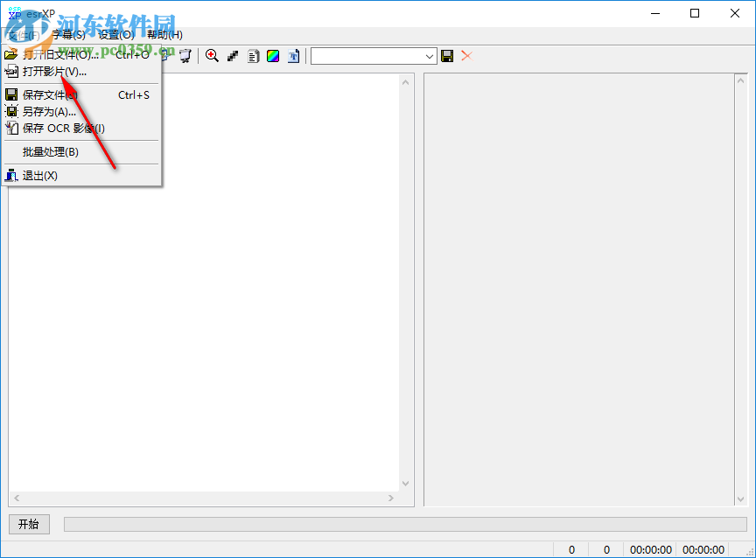Click the projector screen toolbar icon

[x=185, y=56]
